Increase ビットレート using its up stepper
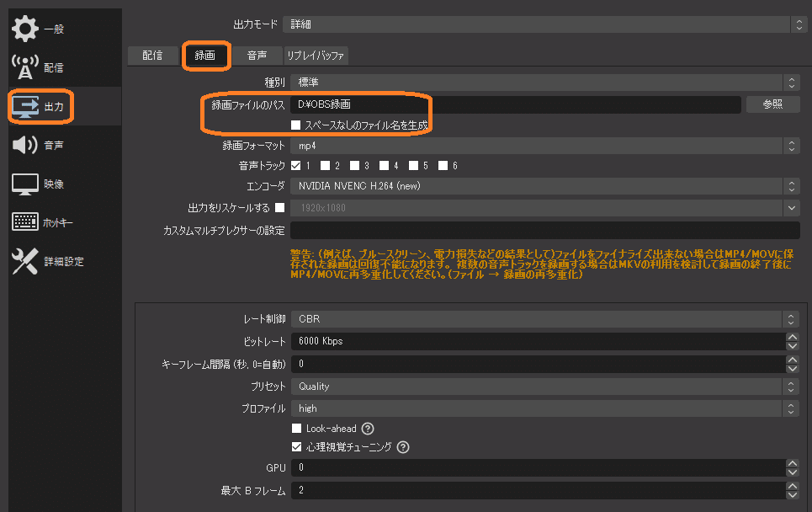 pyautogui.click(x=791, y=336)
